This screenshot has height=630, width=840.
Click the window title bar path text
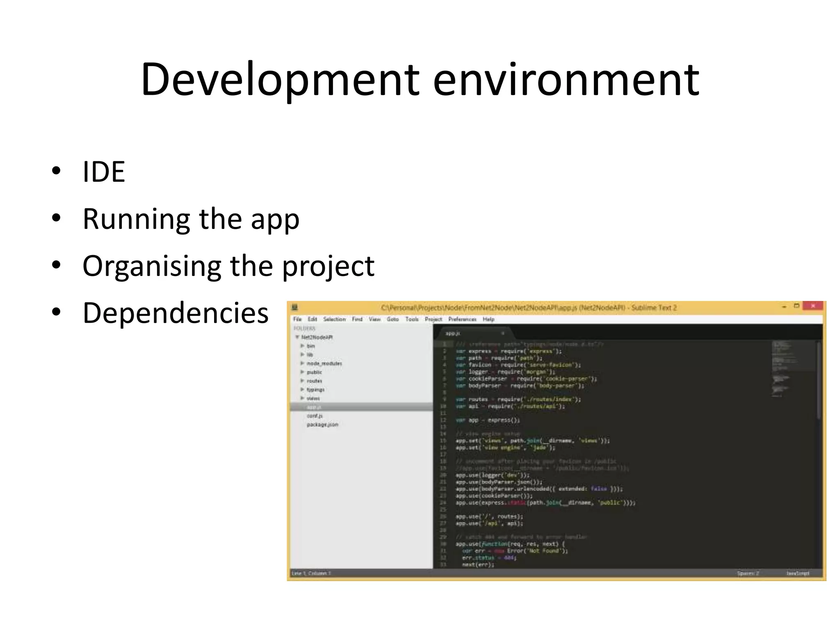click(529, 307)
